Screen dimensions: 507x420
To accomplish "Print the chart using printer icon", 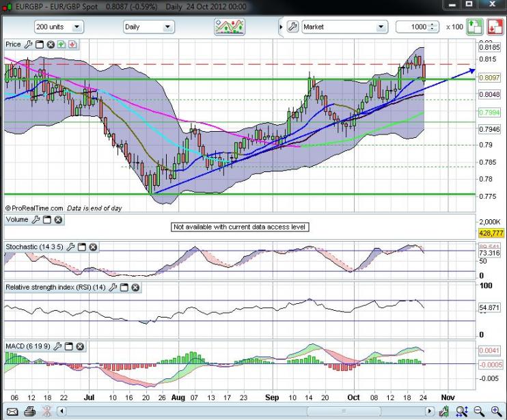I will click(30, 411).
